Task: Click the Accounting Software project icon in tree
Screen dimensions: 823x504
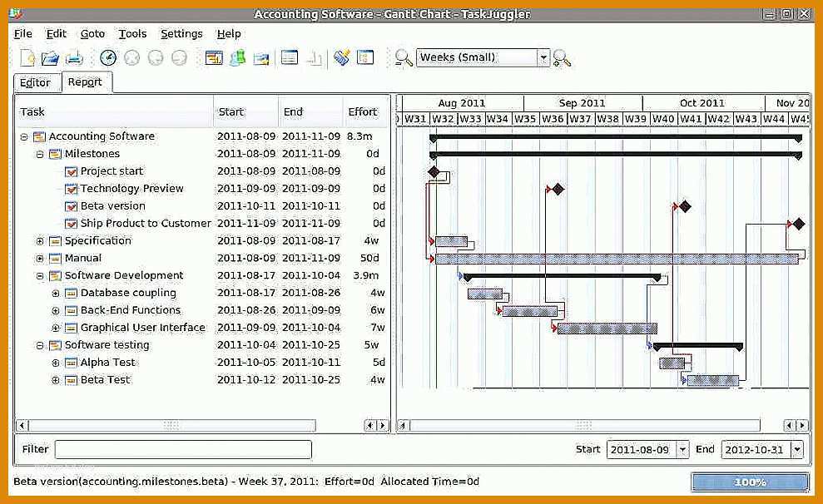Action: [39, 137]
